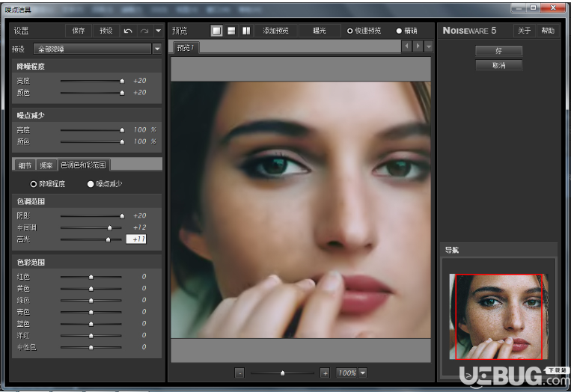This screenshot has width=571, height=392.
Task: Adjust the 青色 color range slider
Action: tap(91, 312)
